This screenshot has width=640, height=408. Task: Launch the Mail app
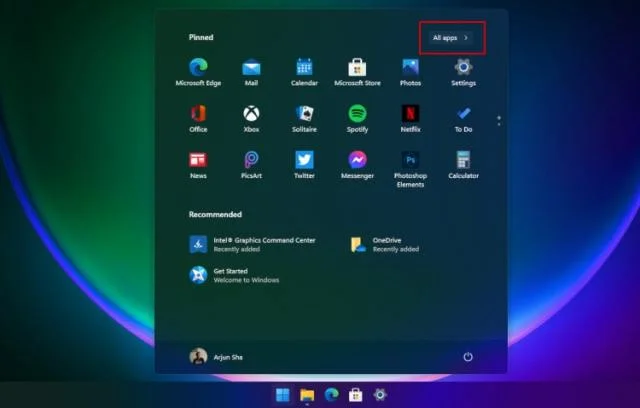(x=251, y=73)
